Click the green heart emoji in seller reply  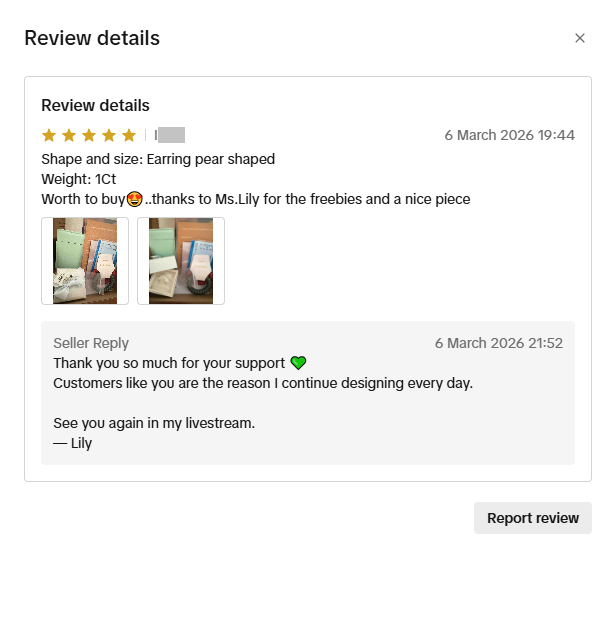298,363
